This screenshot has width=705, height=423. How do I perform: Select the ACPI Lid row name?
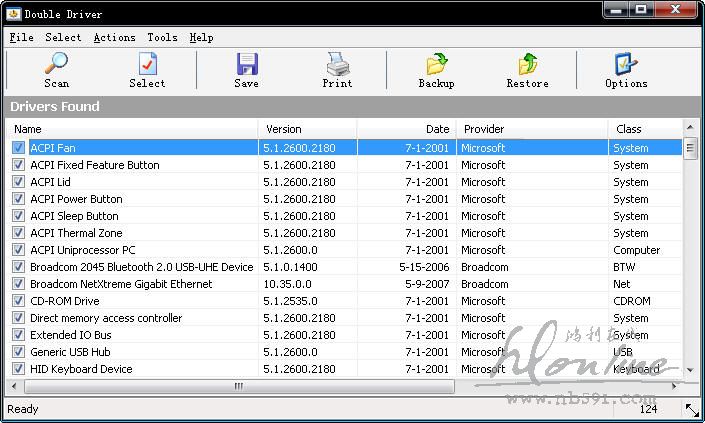(50, 182)
